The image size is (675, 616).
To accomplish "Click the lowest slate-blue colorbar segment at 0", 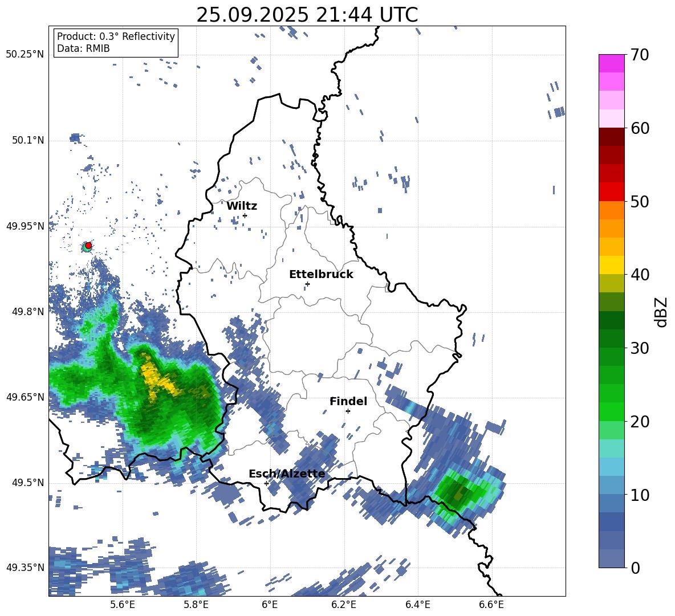I will [611, 558].
